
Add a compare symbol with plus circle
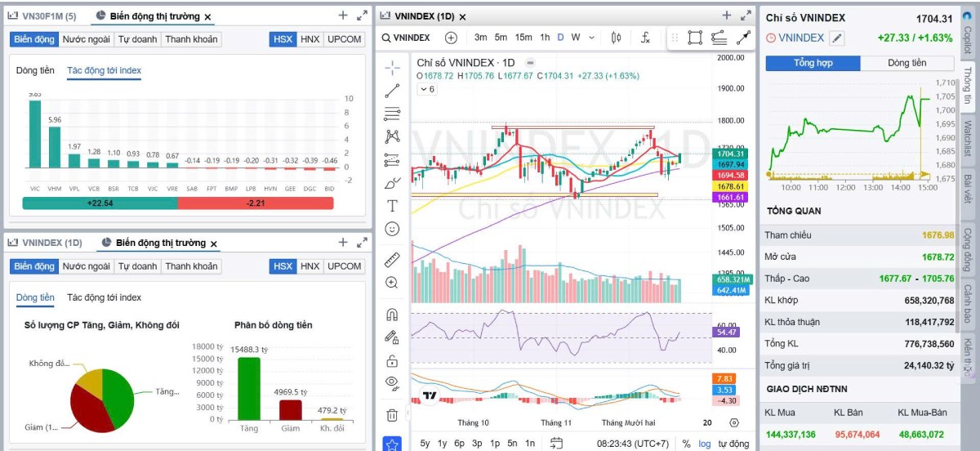[451, 37]
